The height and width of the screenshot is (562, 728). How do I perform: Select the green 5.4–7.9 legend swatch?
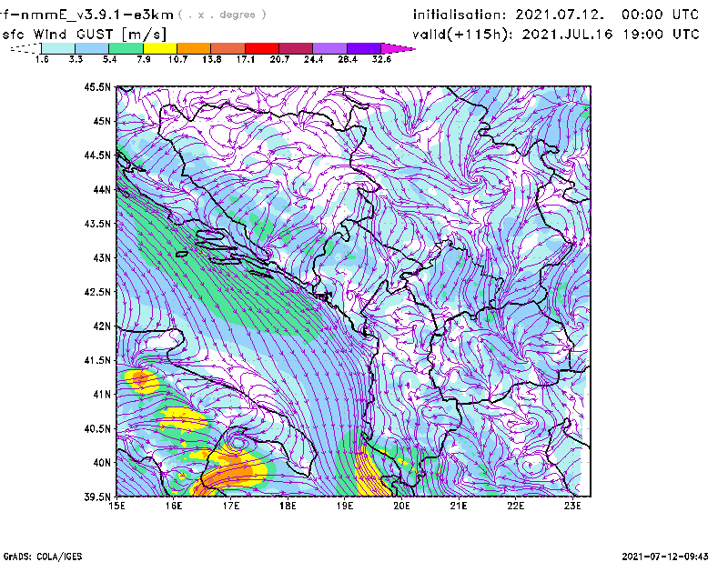[126, 48]
